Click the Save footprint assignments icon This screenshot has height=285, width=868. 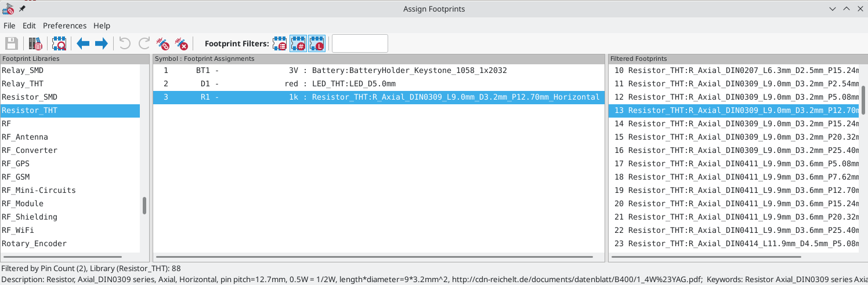pos(11,43)
